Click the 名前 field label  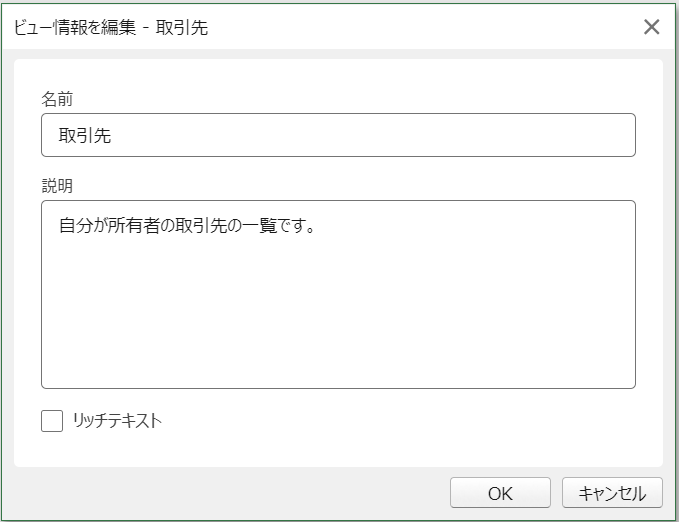[x=57, y=99]
